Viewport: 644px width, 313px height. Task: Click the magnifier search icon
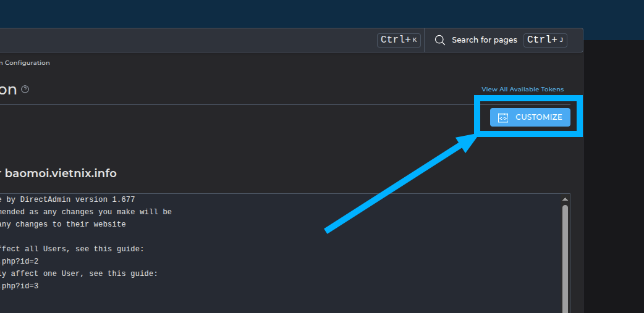point(440,40)
